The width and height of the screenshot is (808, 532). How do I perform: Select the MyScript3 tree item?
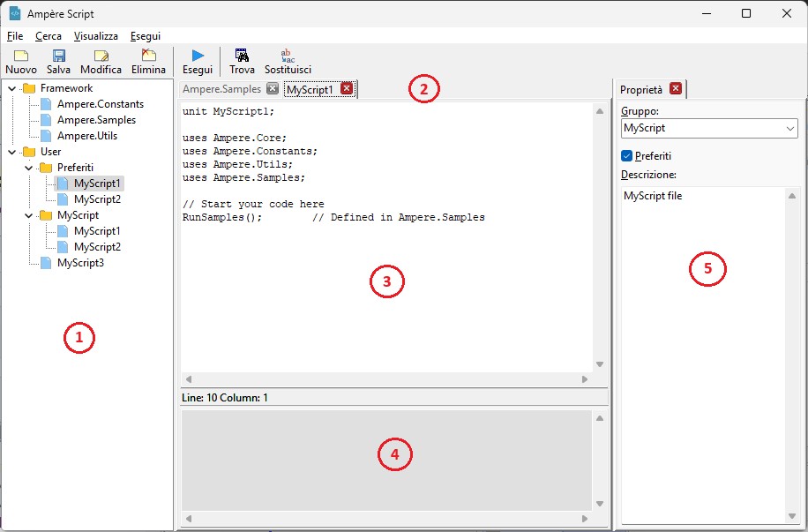tap(80, 263)
